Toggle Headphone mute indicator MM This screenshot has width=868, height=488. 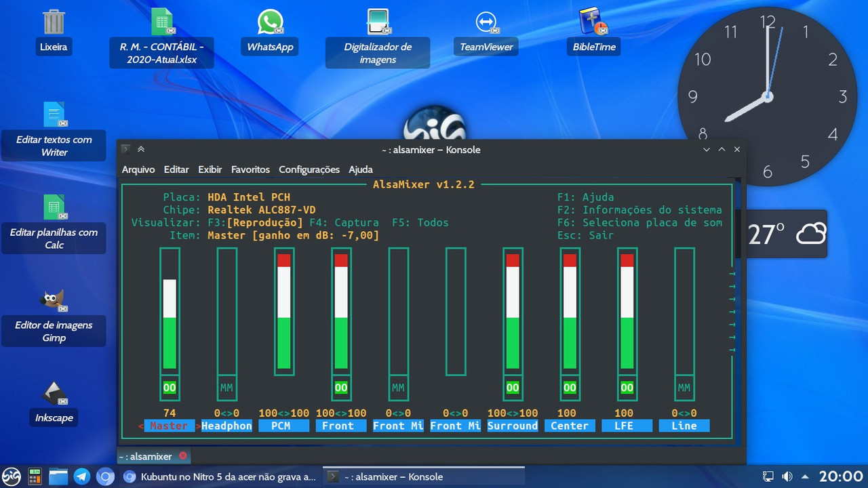226,388
